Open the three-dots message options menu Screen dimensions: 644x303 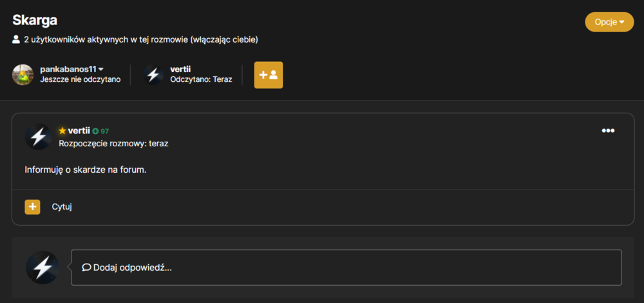[x=608, y=131]
